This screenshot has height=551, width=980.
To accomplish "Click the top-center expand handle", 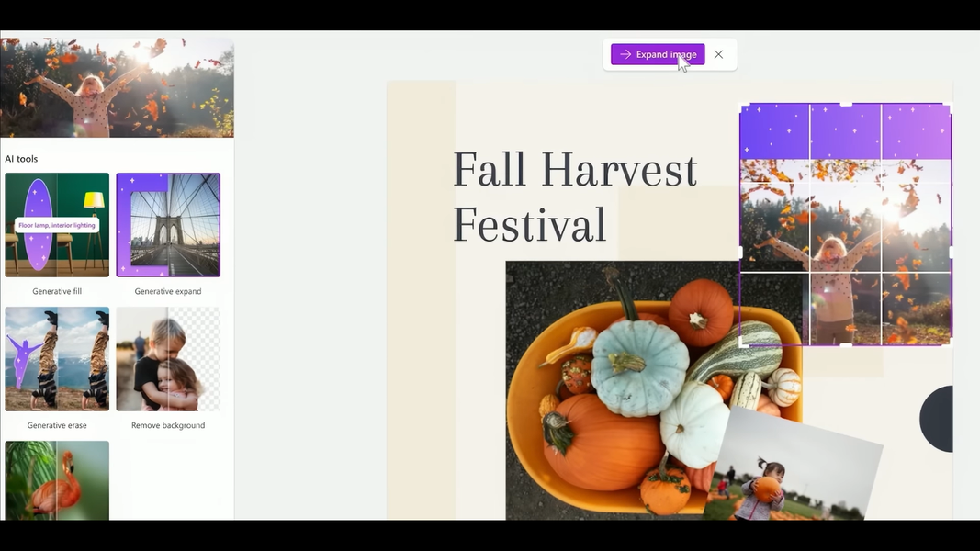I will (x=846, y=105).
